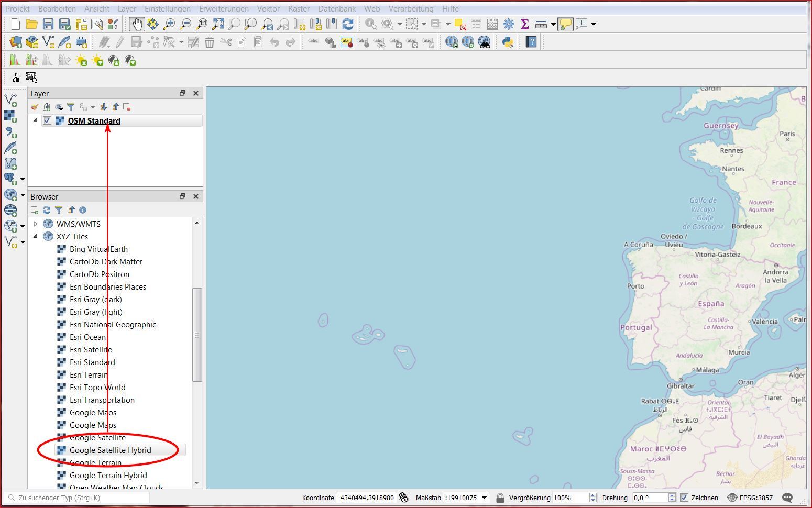
Task: Open the Python console
Action: (x=507, y=42)
